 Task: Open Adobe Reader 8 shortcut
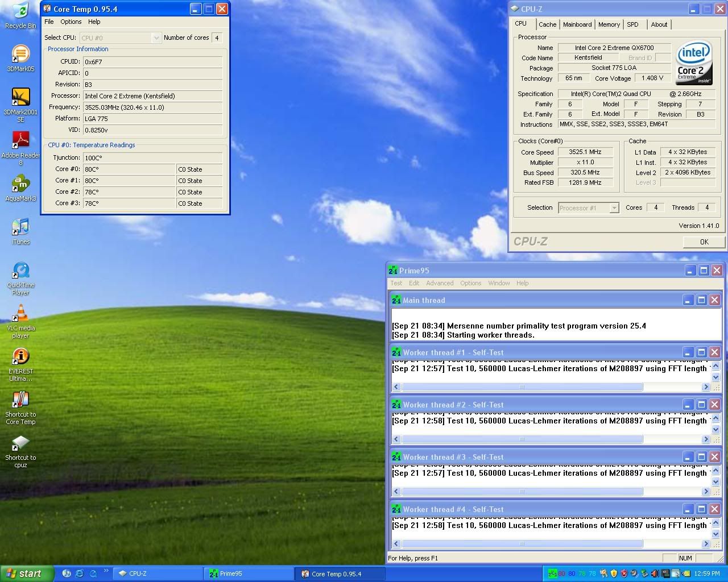[20, 148]
